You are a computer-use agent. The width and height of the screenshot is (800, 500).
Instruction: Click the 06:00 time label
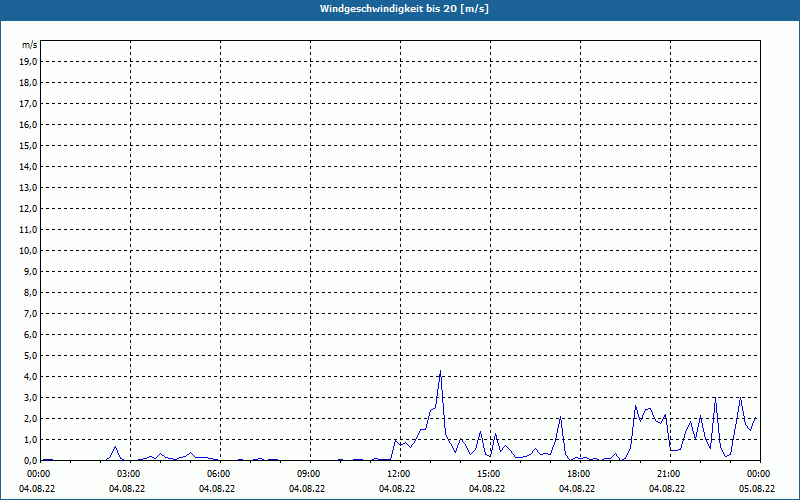220,474
